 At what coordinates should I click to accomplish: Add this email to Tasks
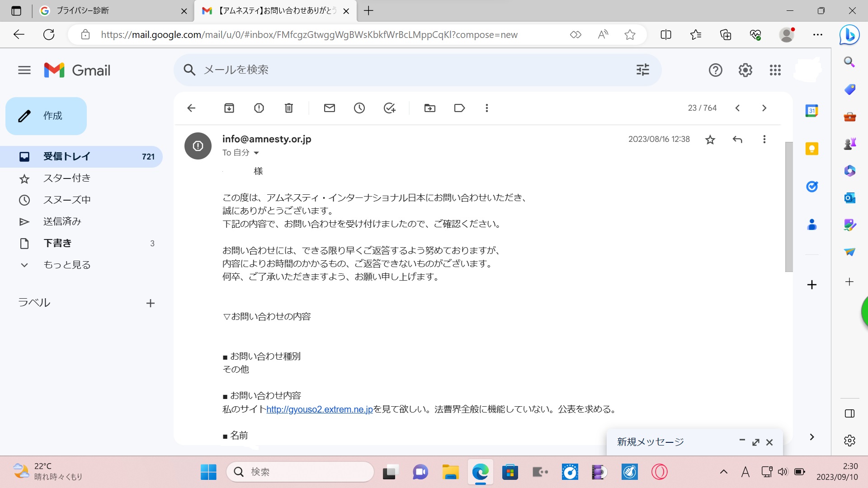(x=389, y=108)
